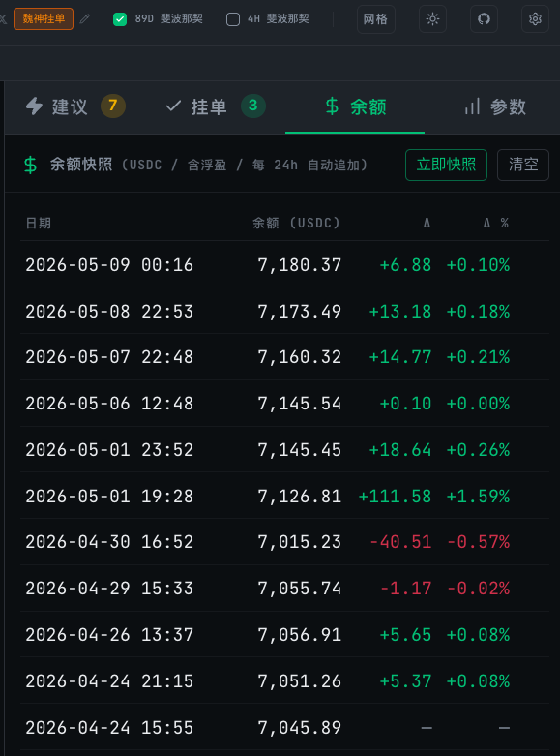Open the settings gear icon
Screen dimensions: 560x756
[535, 18]
